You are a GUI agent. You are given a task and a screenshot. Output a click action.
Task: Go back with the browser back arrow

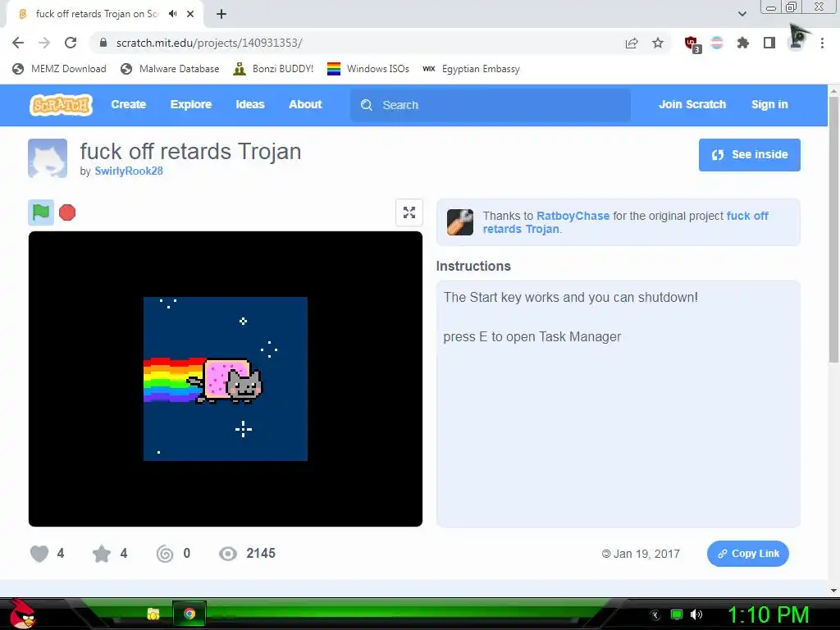tap(18, 43)
